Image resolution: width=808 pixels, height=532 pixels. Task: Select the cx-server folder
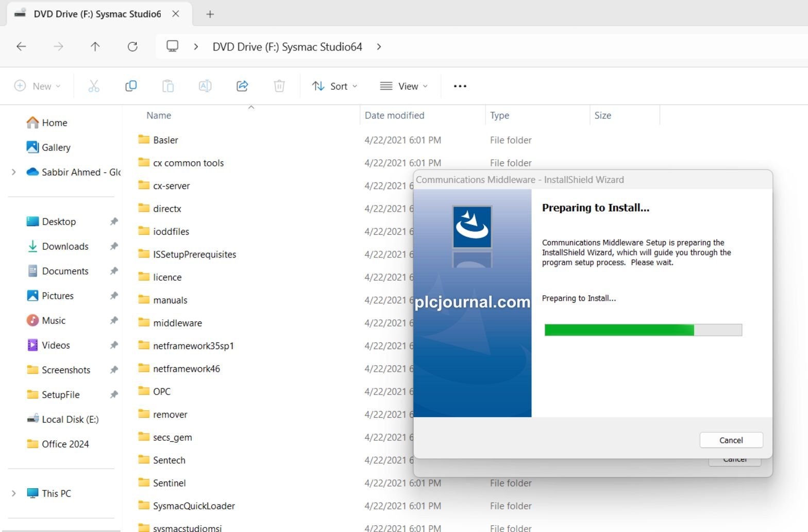click(x=164, y=186)
